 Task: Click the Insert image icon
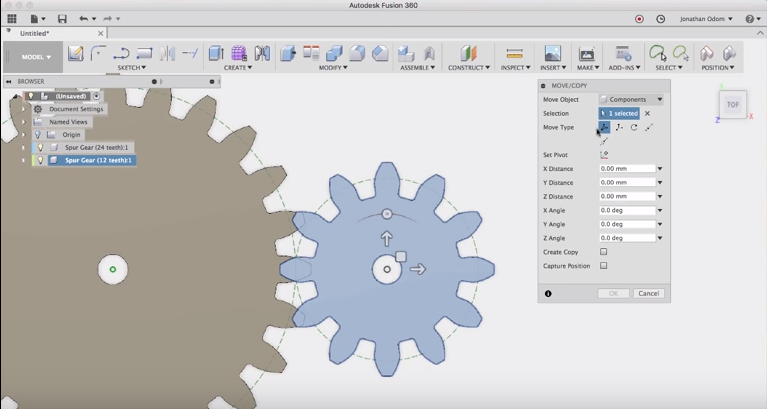(x=553, y=53)
